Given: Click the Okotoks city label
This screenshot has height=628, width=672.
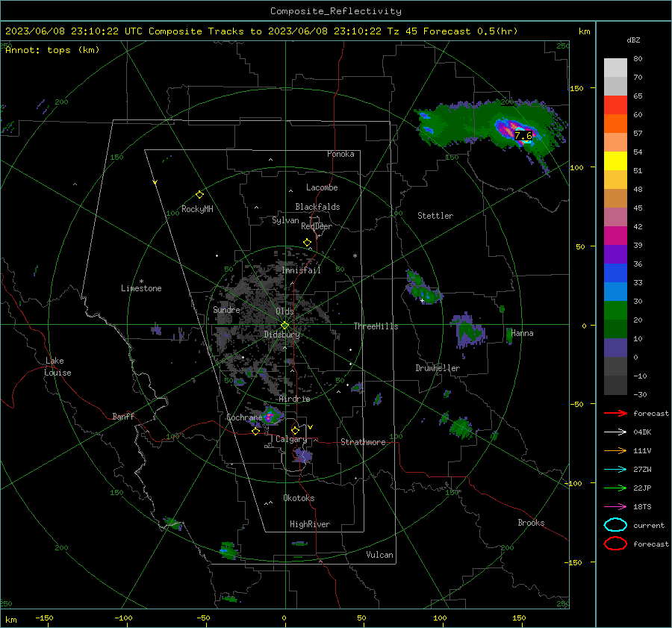Looking at the screenshot, I should [299, 499].
